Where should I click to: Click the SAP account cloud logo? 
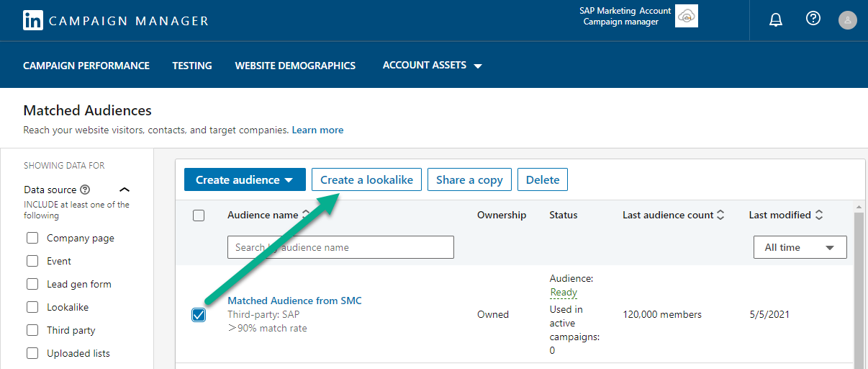click(686, 16)
